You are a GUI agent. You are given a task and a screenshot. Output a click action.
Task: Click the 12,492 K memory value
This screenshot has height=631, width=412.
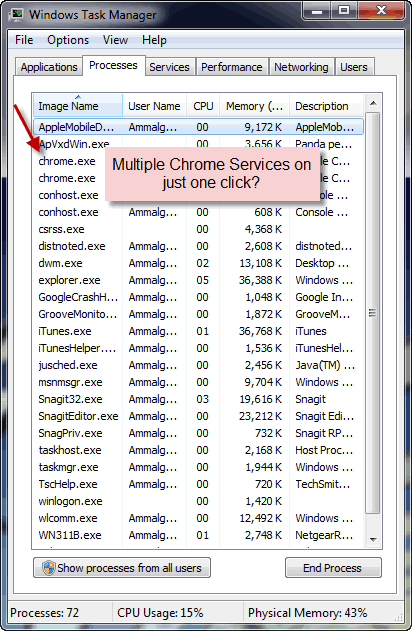pos(260,518)
